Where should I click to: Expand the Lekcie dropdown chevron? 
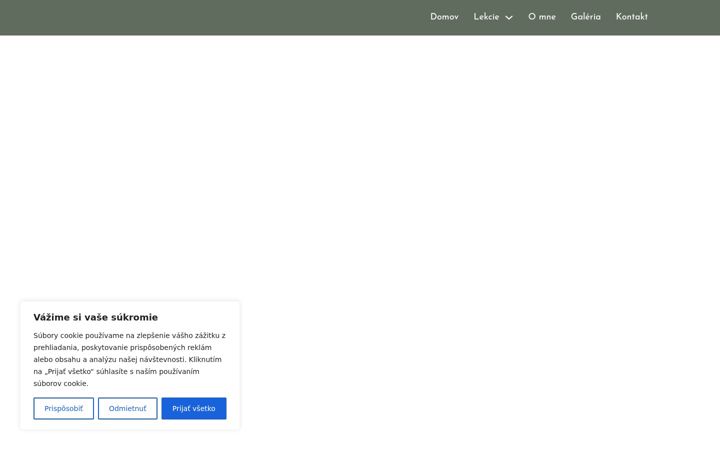click(x=509, y=17)
